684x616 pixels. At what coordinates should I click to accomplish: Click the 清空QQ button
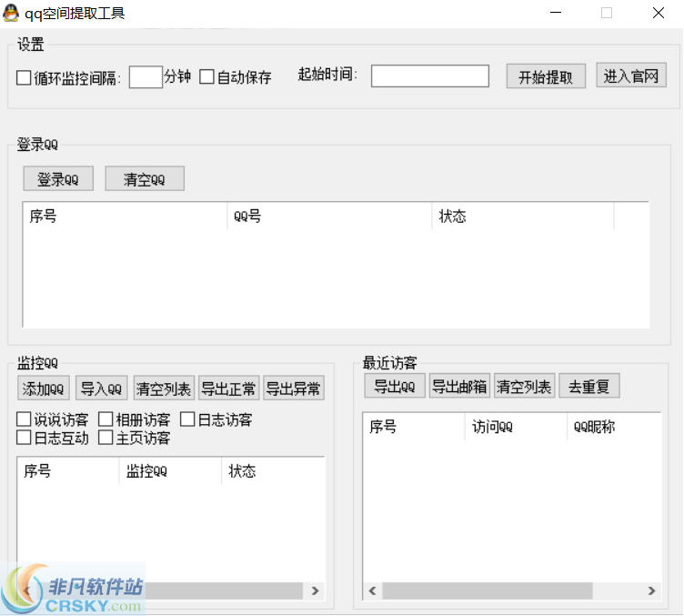pos(145,178)
